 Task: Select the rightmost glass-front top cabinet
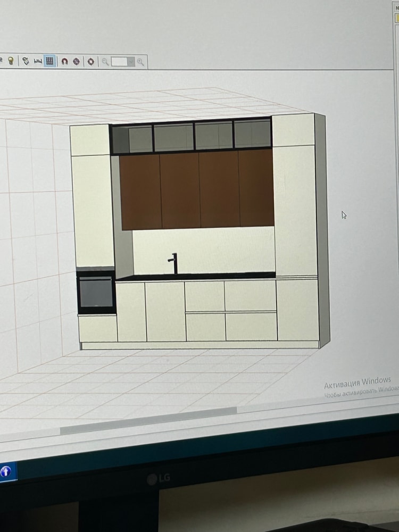pos(253,134)
